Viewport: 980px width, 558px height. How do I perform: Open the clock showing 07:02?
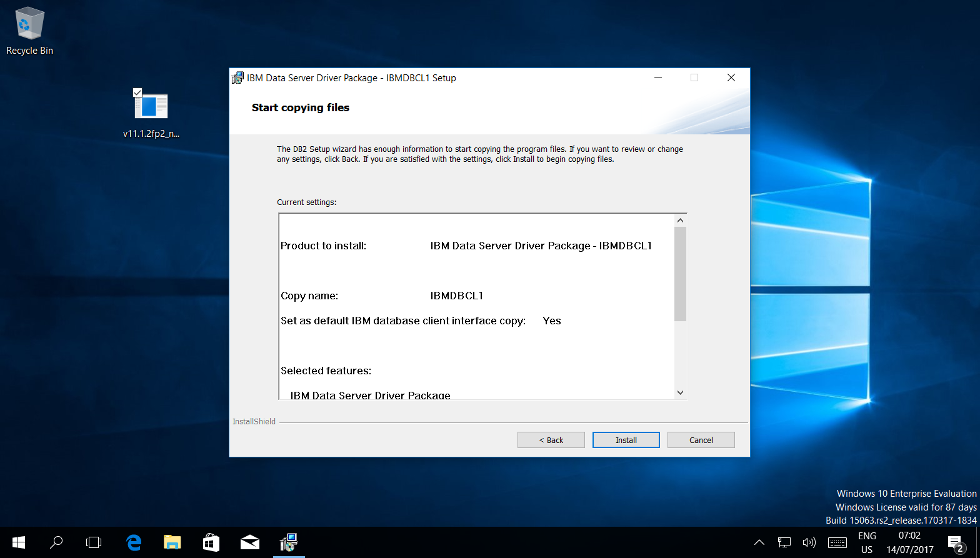[x=909, y=542]
